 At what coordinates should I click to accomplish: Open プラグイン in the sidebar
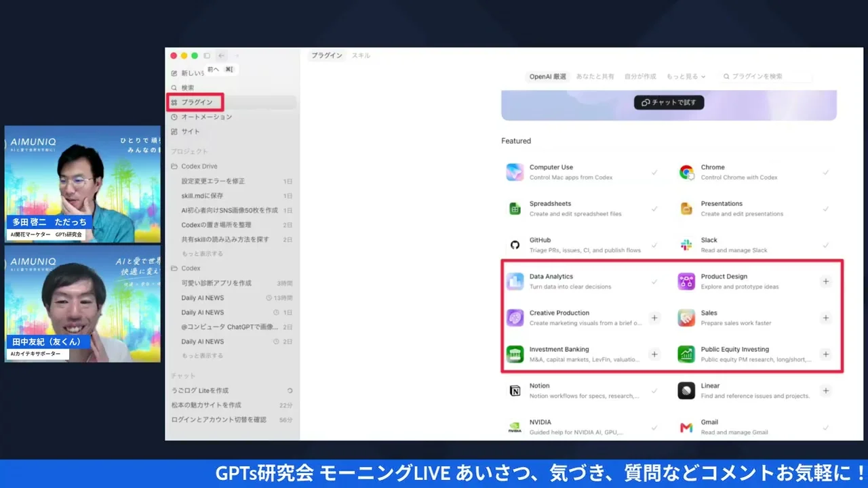231,102
